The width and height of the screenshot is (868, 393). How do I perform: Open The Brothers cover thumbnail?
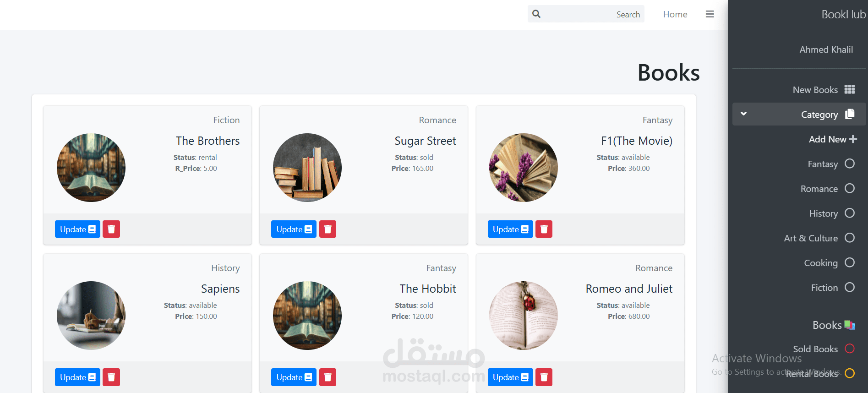pyautogui.click(x=91, y=168)
